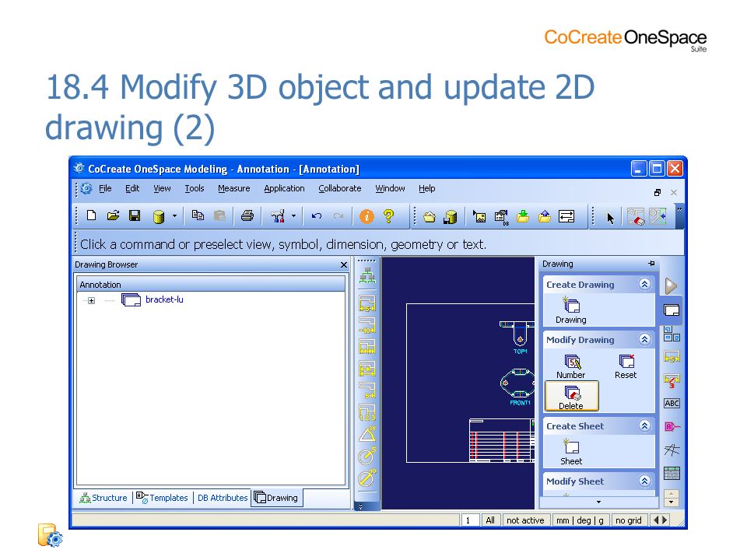Screen dimensions: 747x560
Task: Click the ABC text annotation icon
Action: click(x=672, y=404)
